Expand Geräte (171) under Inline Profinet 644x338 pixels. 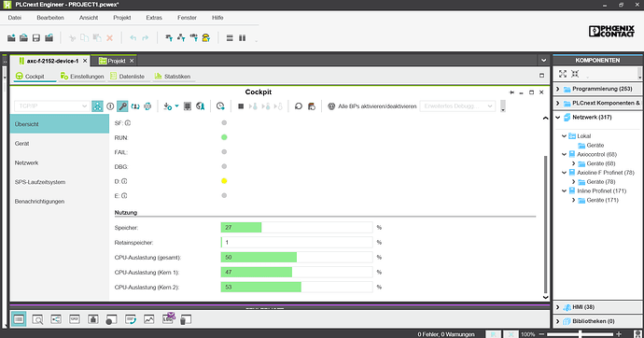(x=574, y=200)
